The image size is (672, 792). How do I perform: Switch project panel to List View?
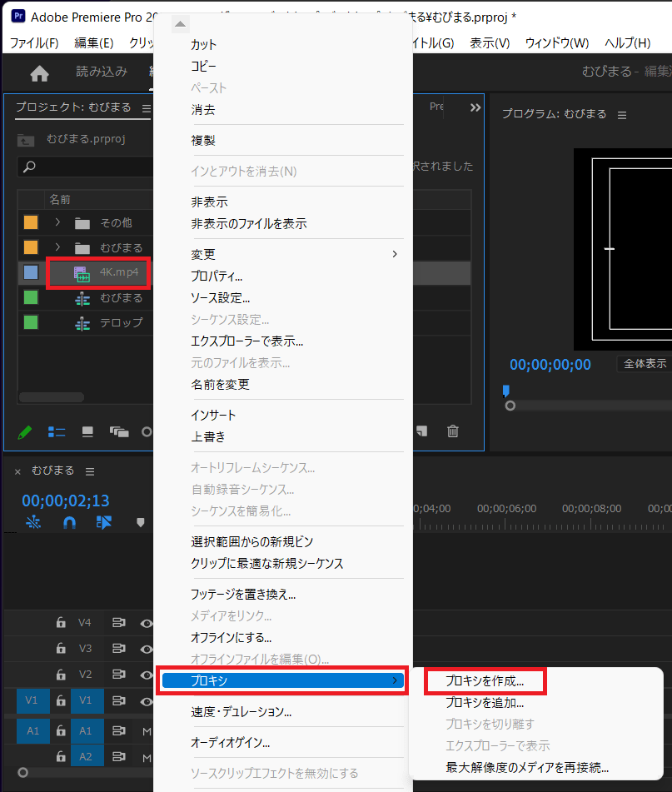57,431
